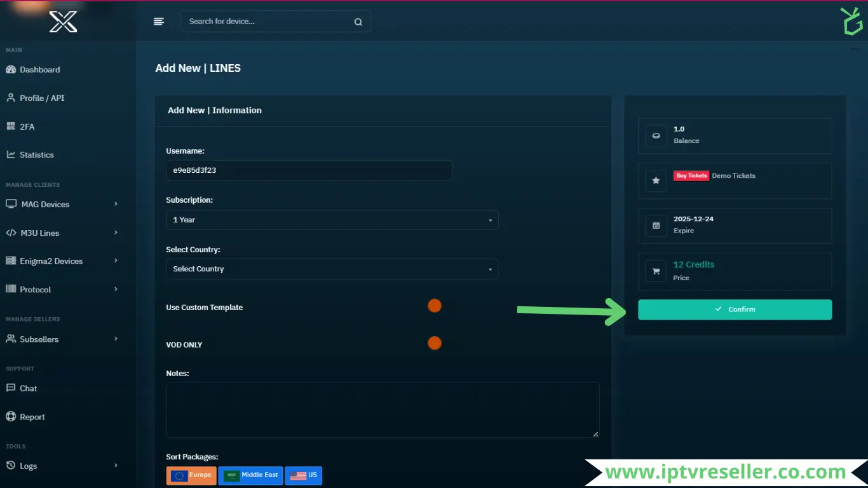This screenshot has width=868, height=488.
Task: Click the calendar icon beside Expire date
Action: click(656, 226)
